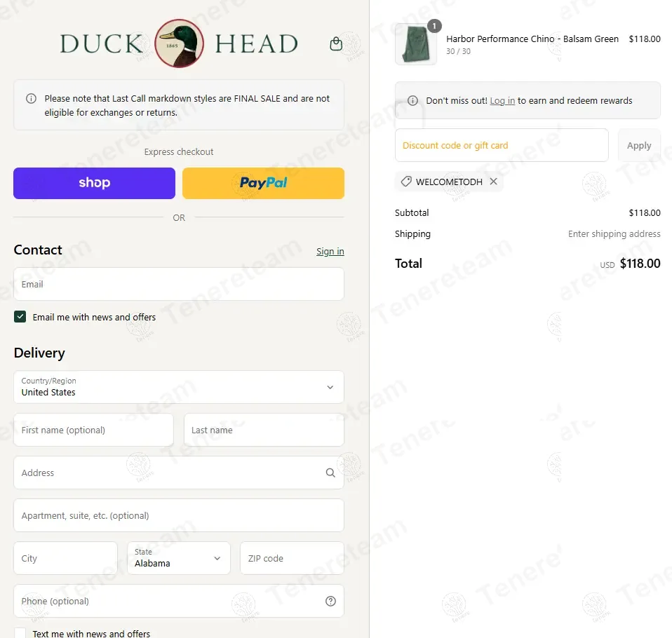
Task: Click the Duck Head logo
Action: point(179,43)
